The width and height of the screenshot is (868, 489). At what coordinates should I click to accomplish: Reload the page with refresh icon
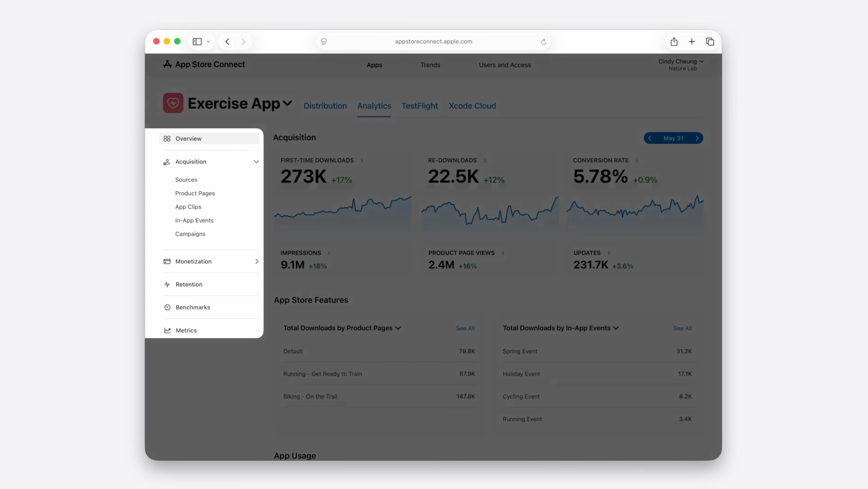coord(543,42)
